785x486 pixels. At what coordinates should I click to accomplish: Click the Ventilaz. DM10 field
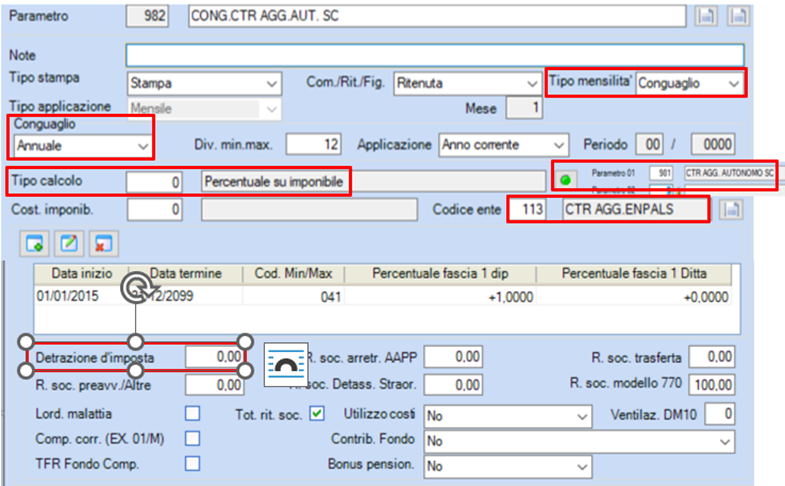coord(720,413)
